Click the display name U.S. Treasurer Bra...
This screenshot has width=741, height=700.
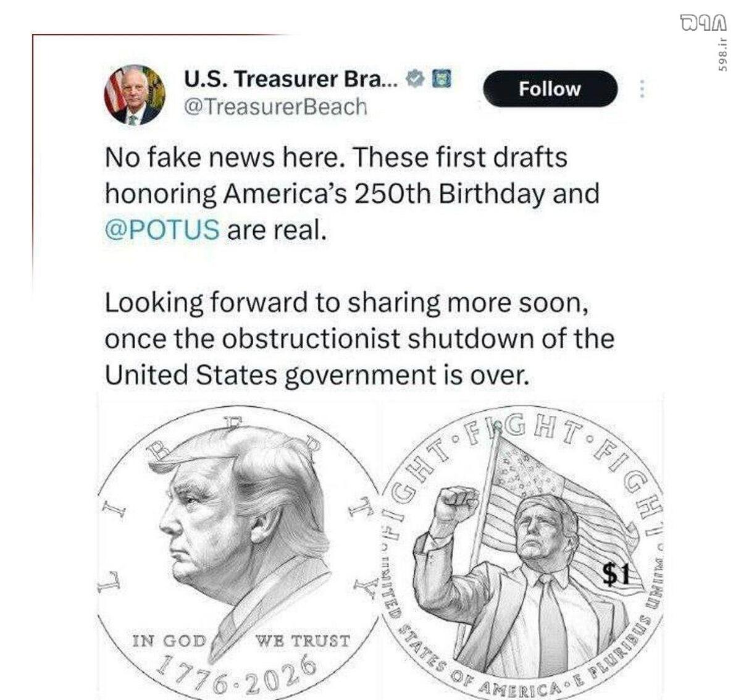pos(292,79)
